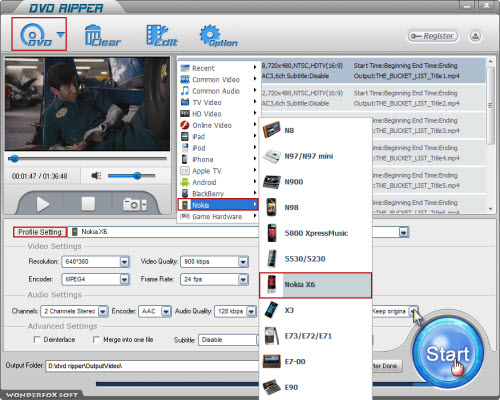Choose the E90 phone profile
The image size is (500, 400).
point(315,387)
